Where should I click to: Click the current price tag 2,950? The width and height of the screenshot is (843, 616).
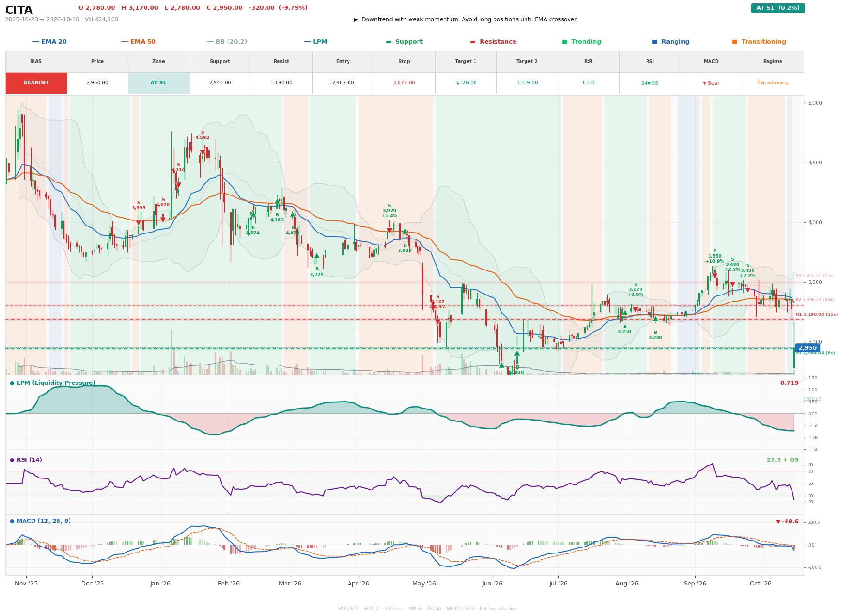click(807, 348)
